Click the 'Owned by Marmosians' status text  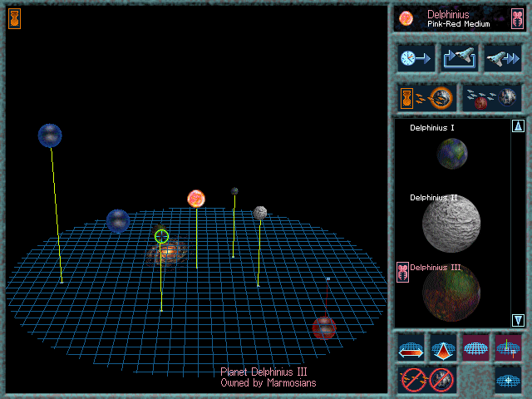[x=268, y=383]
